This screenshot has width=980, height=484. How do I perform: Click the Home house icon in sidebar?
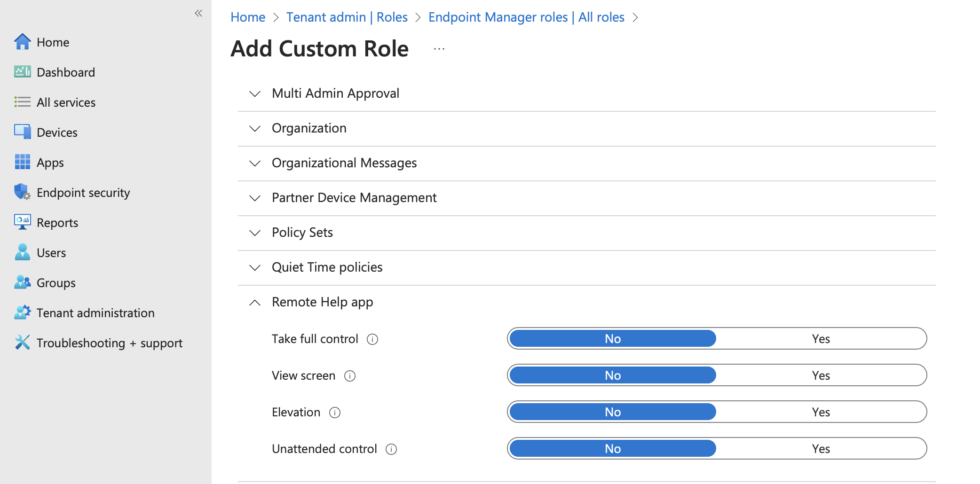pyautogui.click(x=22, y=42)
